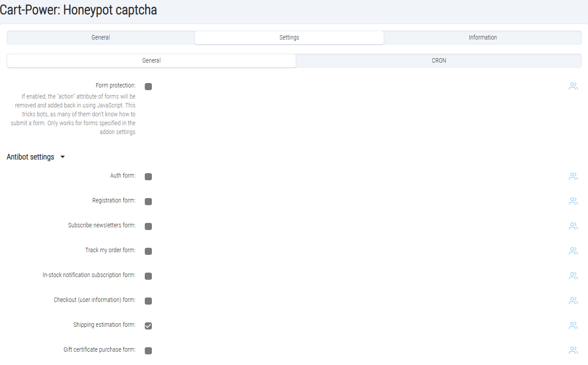The image size is (588, 365).
Task: Click users icon for Checkout (user information) form
Action: pyautogui.click(x=573, y=301)
